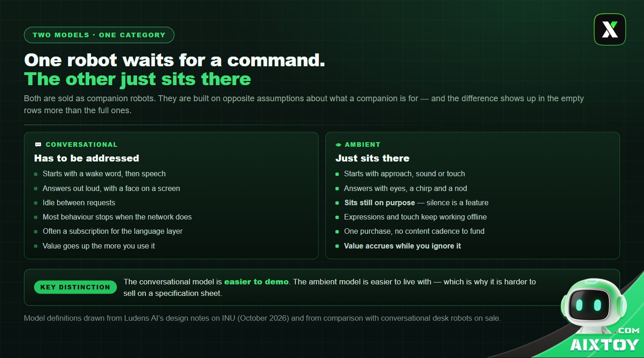The height and width of the screenshot is (358, 644).
Task: Select the 'Has to be addressed' heading
Action: click(x=86, y=158)
